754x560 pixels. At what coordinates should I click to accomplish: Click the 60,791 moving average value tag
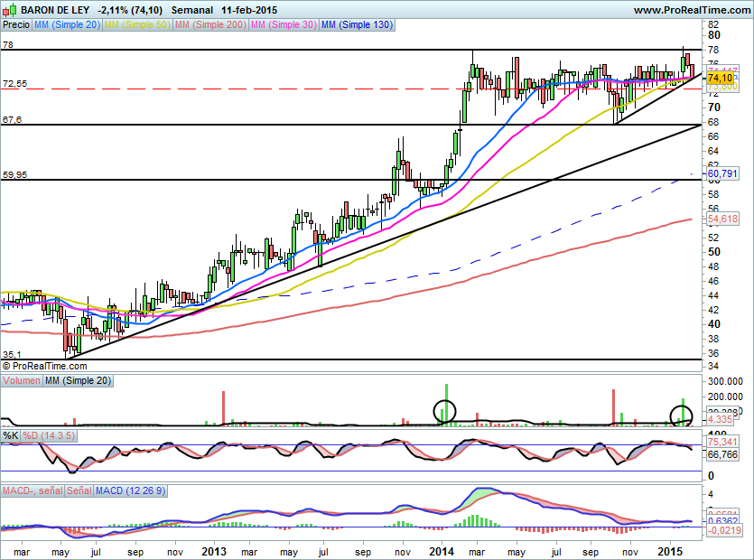click(x=723, y=173)
